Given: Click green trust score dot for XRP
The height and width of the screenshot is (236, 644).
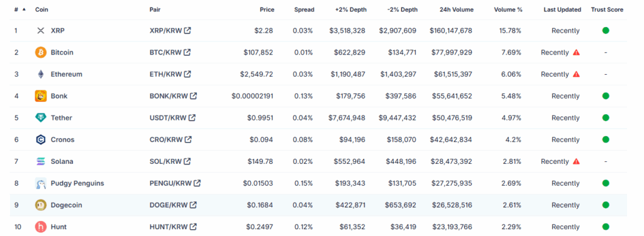Looking at the screenshot, I should pos(606,30).
